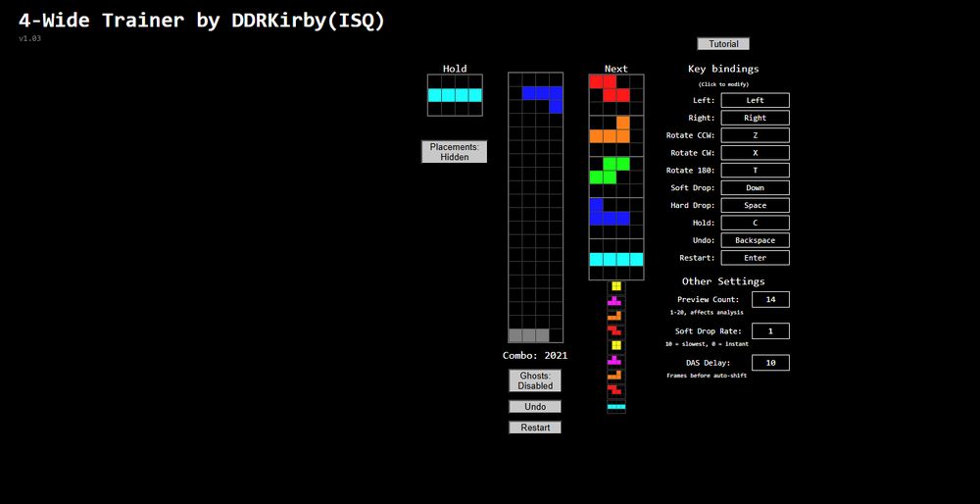The image size is (980, 504).
Task: Change the Rotate CCW binding showing Z
Action: 755,135
